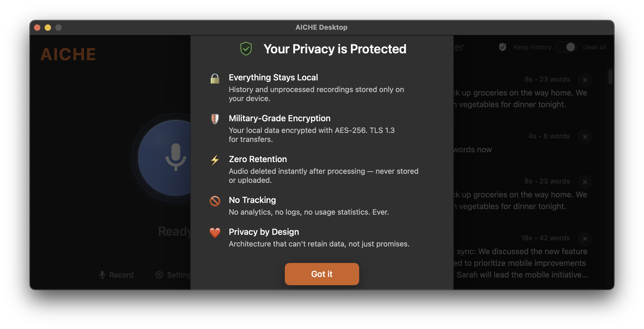Delete the 8s 23 words transcription entry
This screenshot has width=644, height=329.
coord(586,80)
